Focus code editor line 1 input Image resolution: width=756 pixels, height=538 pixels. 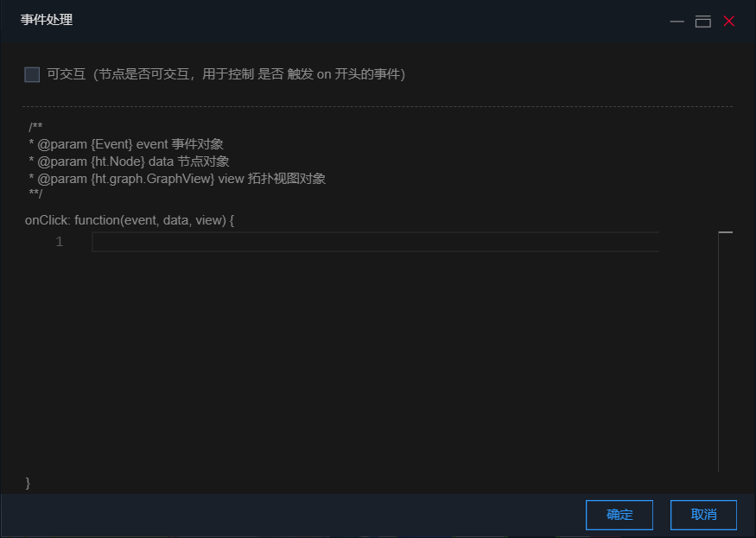pyautogui.click(x=375, y=242)
